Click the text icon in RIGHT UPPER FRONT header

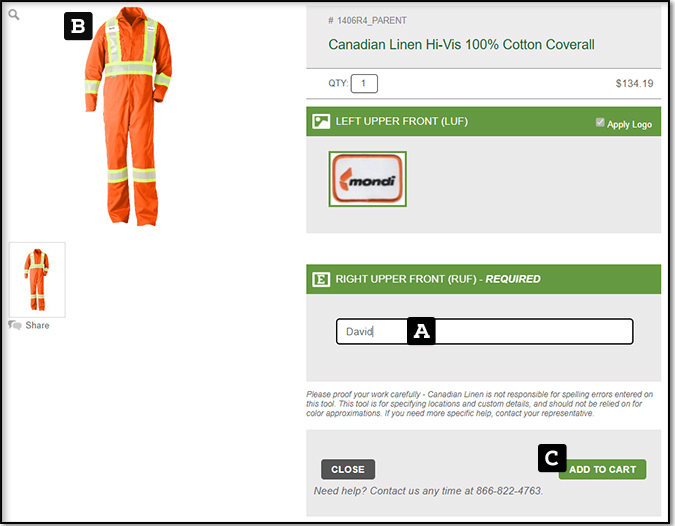click(321, 279)
